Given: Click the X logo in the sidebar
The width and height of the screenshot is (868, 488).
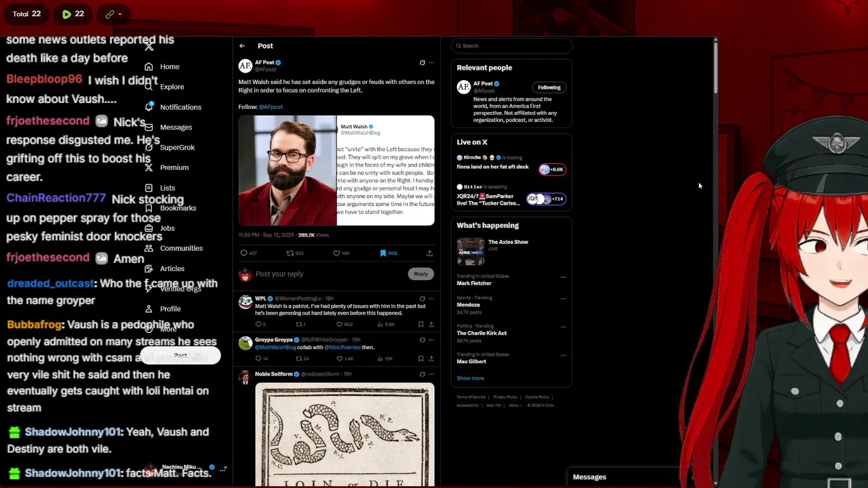Looking at the screenshot, I should point(149,46).
